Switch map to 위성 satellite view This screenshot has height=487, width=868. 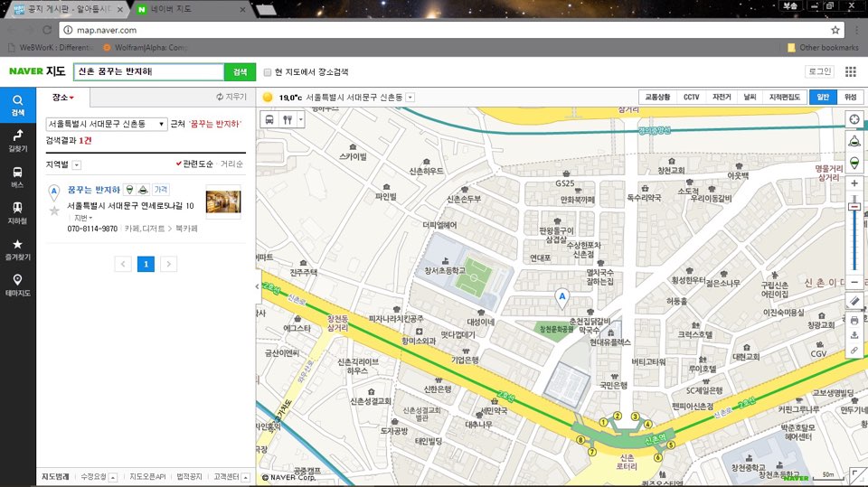(x=850, y=97)
